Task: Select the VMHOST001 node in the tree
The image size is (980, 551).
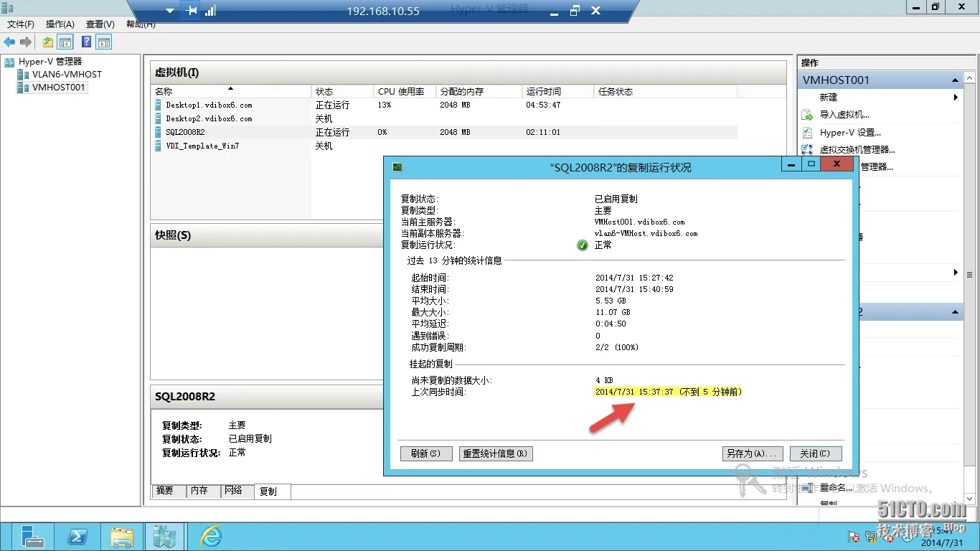Action: pos(59,88)
